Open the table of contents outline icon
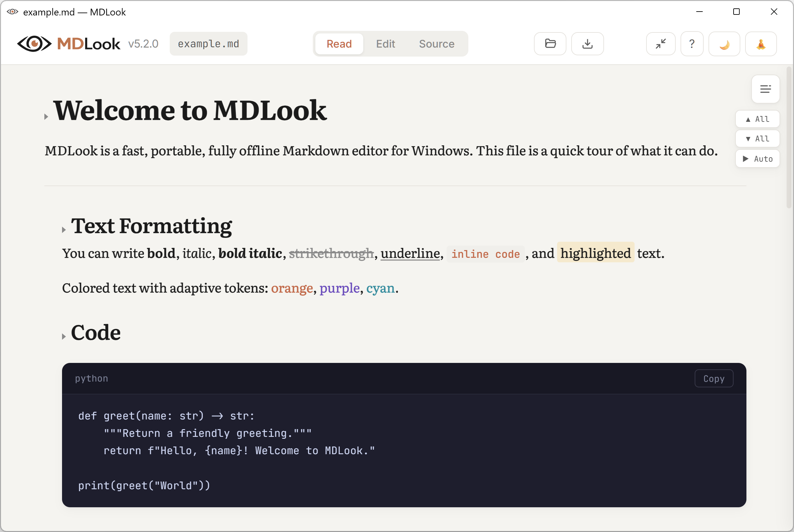The image size is (794, 532). (x=765, y=89)
